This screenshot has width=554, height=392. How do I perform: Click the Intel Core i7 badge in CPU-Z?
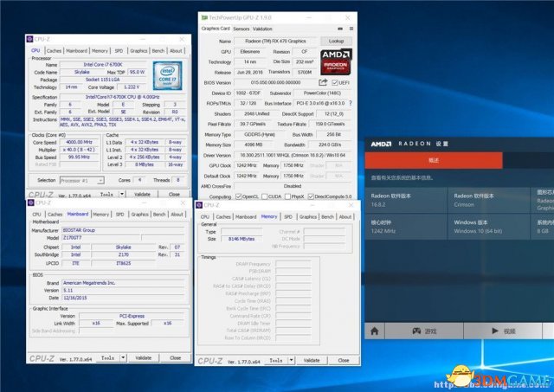(167, 75)
